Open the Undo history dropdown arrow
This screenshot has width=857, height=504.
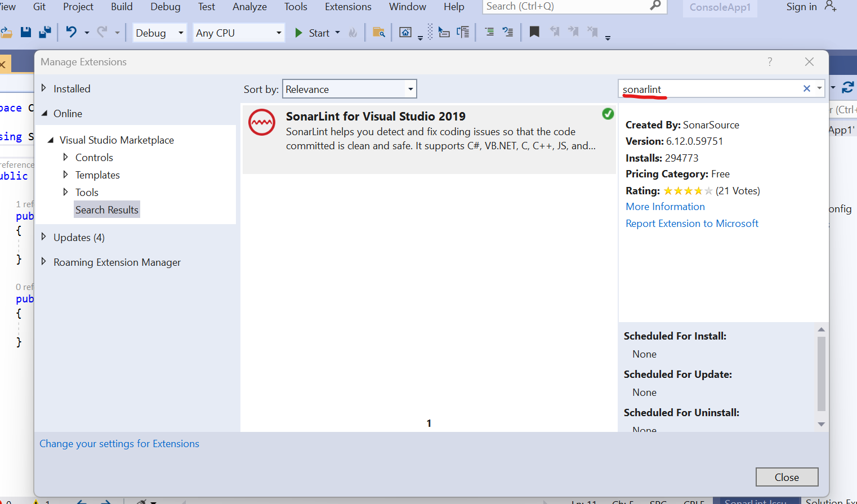pos(87,33)
